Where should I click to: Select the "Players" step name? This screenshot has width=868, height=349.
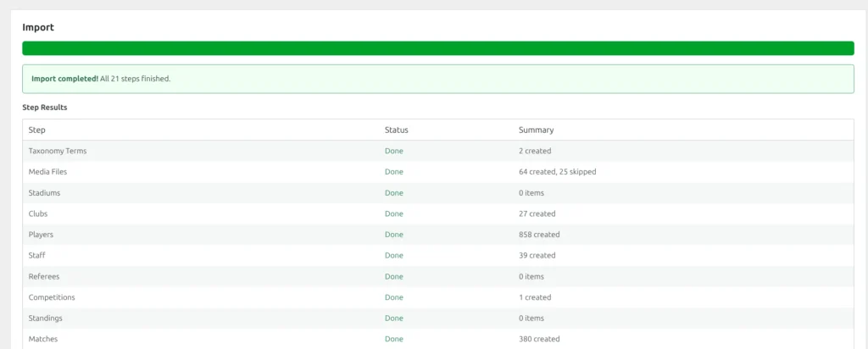click(41, 235)
